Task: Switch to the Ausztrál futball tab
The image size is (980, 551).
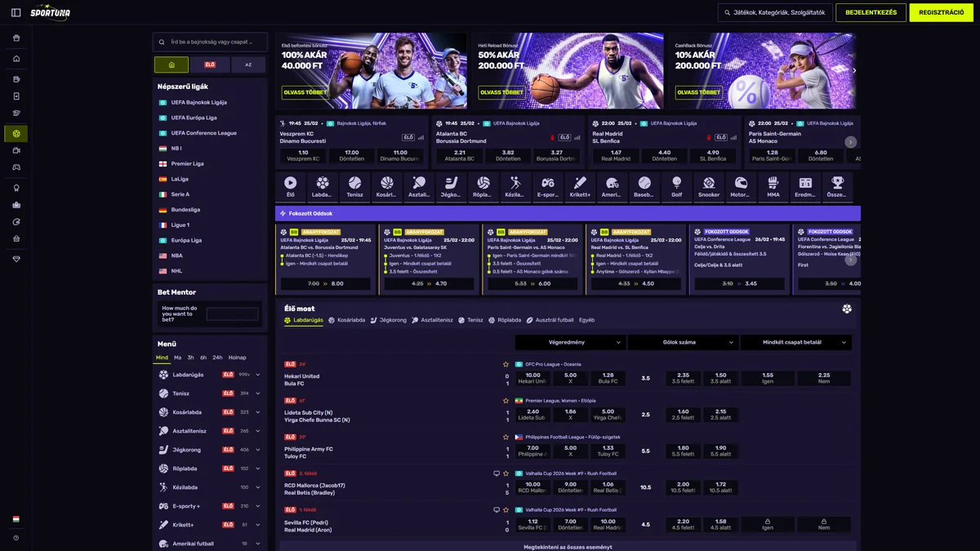Action: pos(550,321)
